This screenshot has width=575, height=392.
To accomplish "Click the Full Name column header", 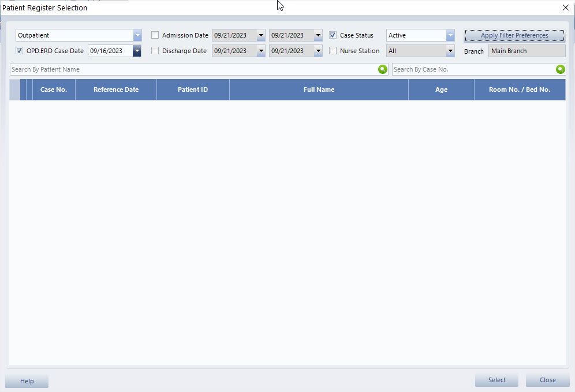I will coord(319,90).
